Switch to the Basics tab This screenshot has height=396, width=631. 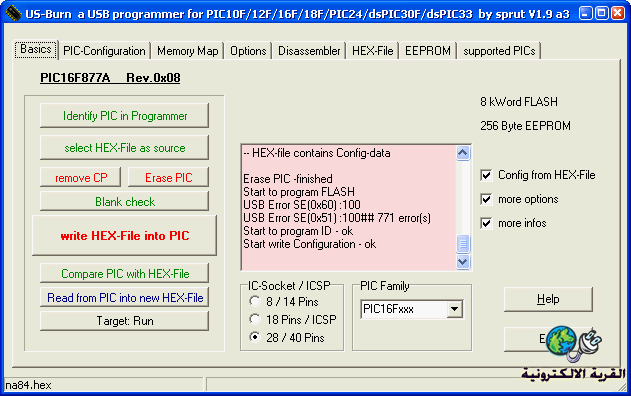(x=36, y=50)
